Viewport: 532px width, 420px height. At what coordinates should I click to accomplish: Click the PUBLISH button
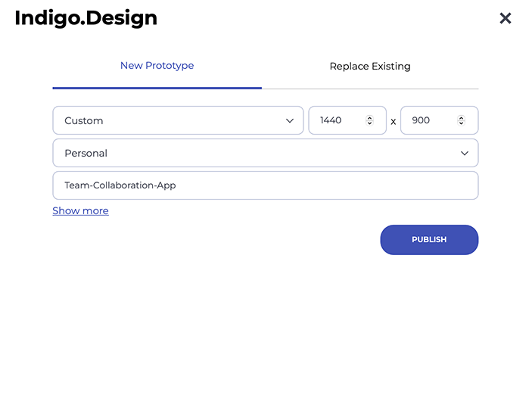tap(429, 240)
